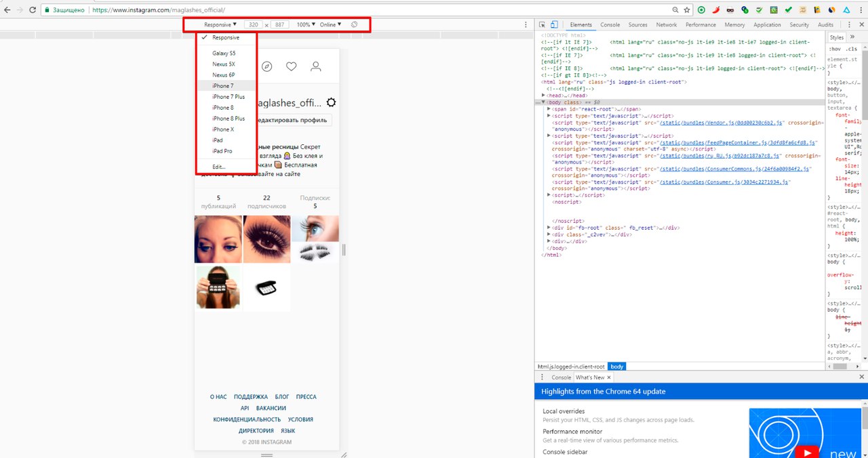Activate the inspect element picker icon

(x=542, y=24)
